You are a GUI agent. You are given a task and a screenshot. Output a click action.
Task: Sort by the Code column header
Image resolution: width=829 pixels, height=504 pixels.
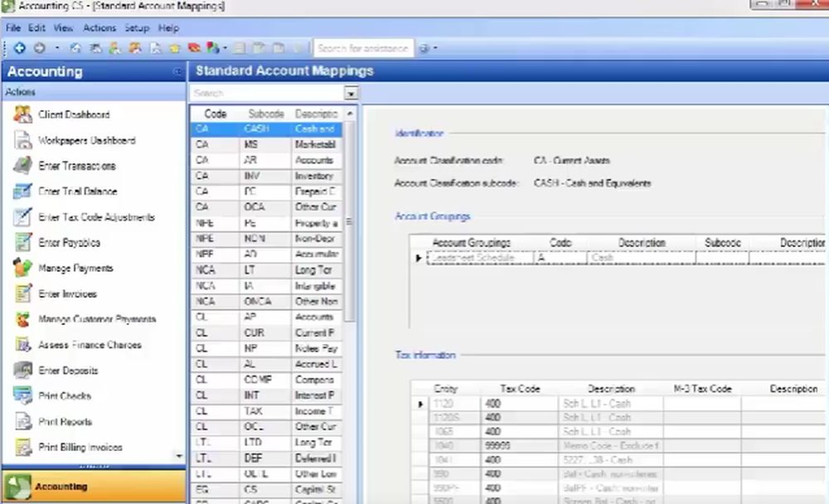click(x=215, y=114)
